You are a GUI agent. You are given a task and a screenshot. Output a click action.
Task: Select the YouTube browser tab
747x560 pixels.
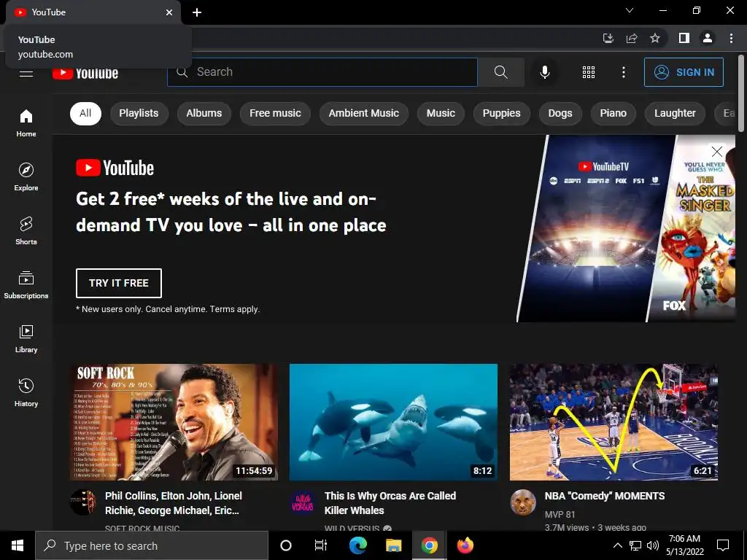pyautogui.click(x=93, y=12)
